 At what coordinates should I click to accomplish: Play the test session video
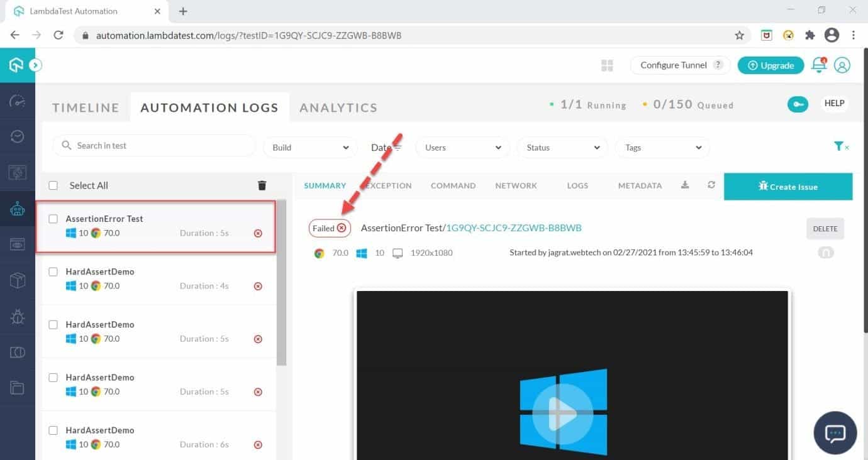[563, 413]
